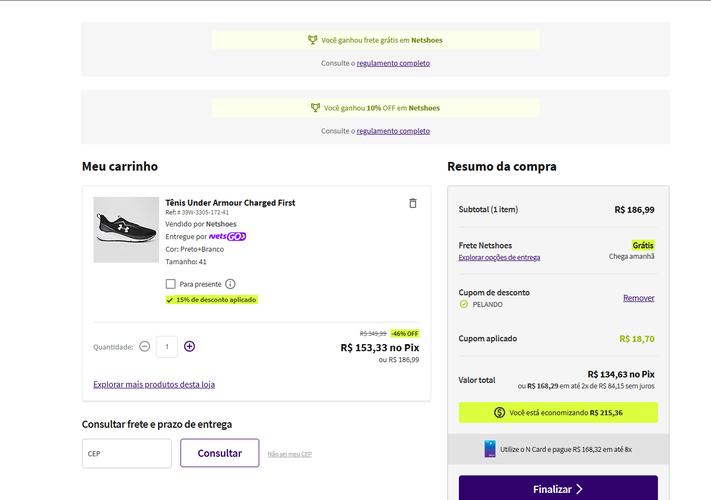Click the green check icon next to PELANDO
Image resolution: width=711 pixels, height=500 pixels.
[463, 304]
